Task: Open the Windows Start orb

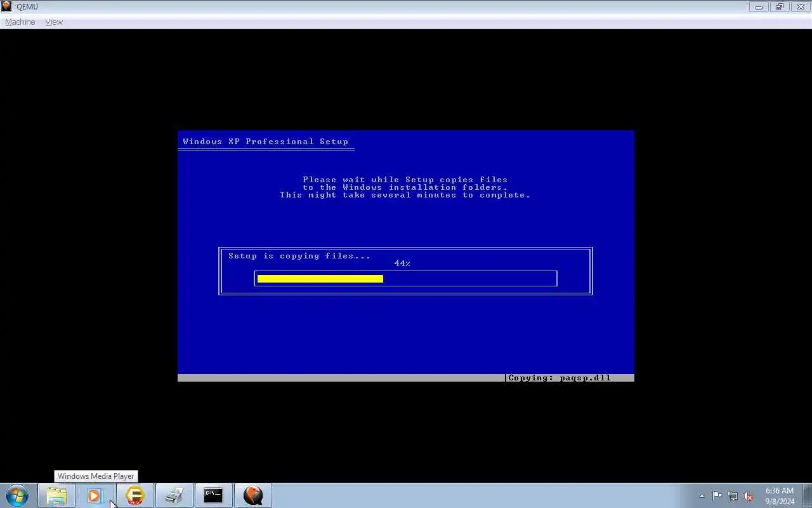Action: (17, 495)
